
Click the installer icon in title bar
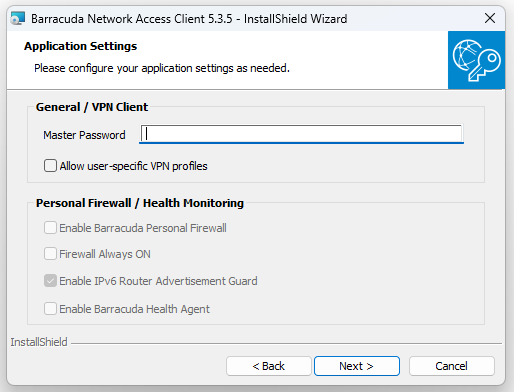coord(18,19)
